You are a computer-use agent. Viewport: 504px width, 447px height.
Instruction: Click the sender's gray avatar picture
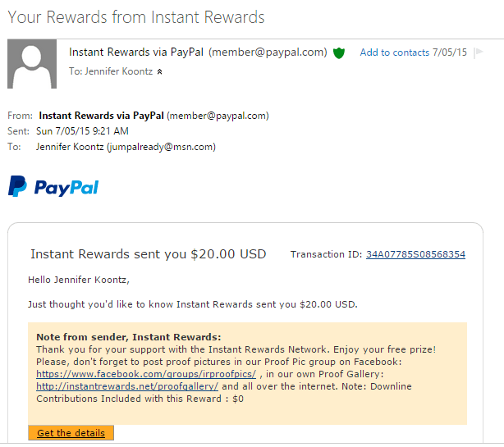[x=32, y=64]
